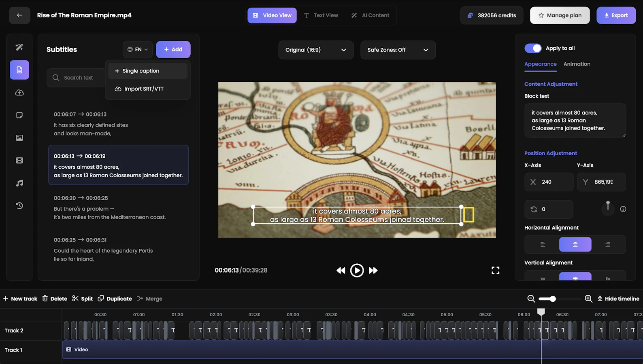The width and height of the screenshot is (643, 364).
Task: Click the fast forward button
Action: point(373,270)
